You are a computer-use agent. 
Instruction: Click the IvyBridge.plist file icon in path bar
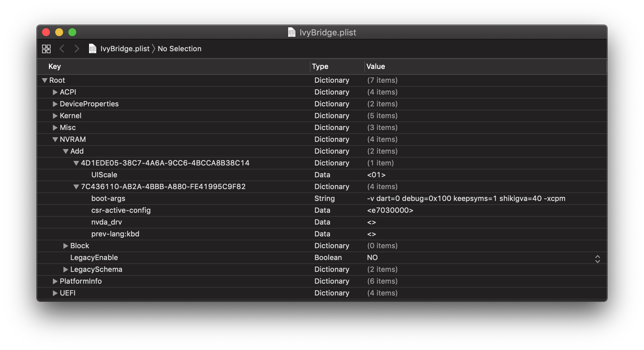[93, 49]
